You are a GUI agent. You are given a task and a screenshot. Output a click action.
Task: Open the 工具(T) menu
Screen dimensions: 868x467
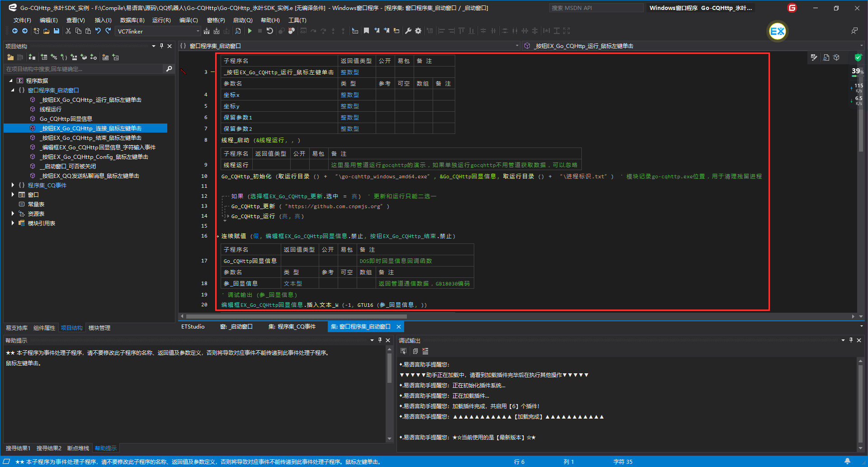297,20
